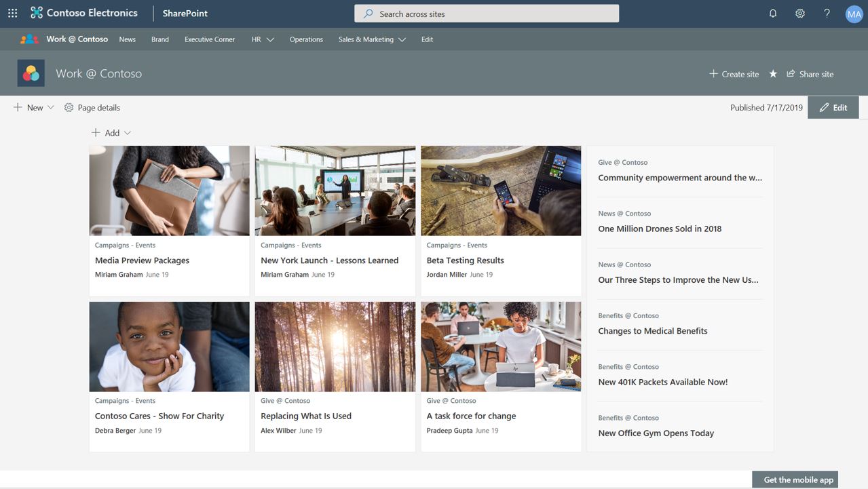Screen dimensions: 868x489
Task: Click the Work @ Contoso site logo
Action: pos(31,73)
